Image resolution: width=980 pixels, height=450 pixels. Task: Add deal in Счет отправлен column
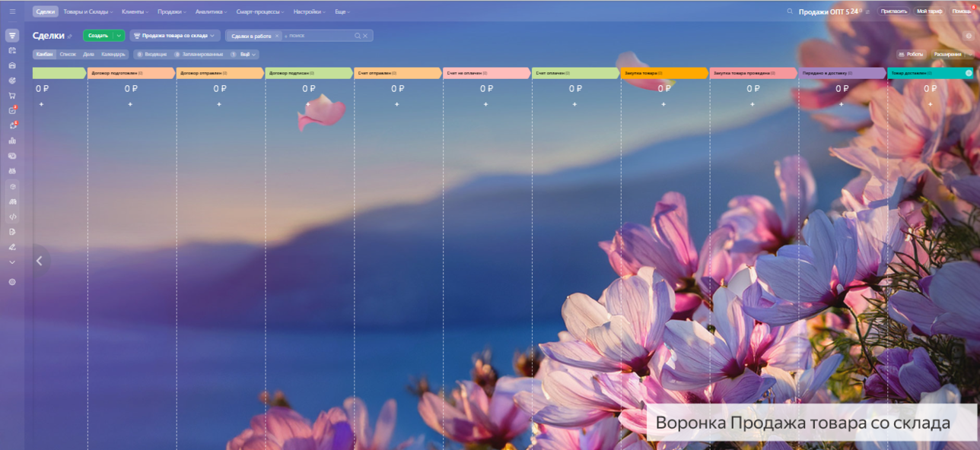[x=397, y=104]
